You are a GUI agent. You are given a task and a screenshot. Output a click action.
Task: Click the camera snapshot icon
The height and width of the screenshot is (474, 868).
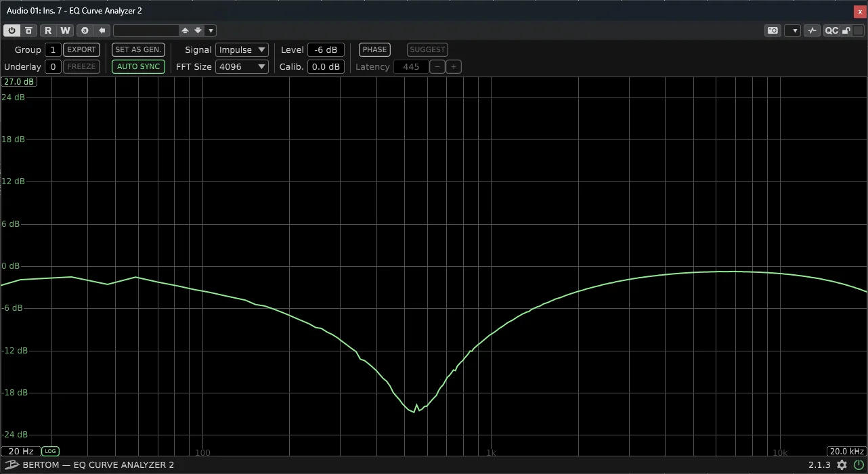click(773, 30)
